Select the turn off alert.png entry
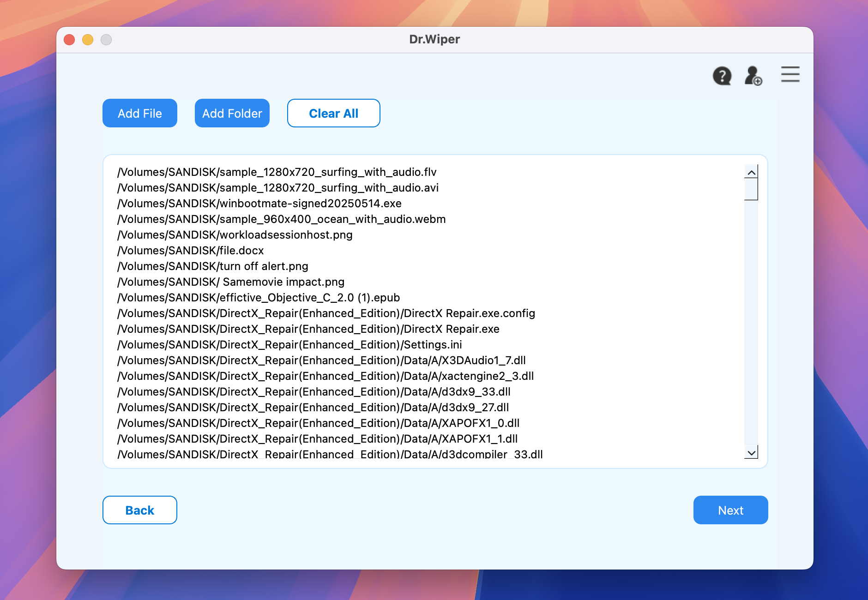This screenshot has height=600, width=868. click(x=213, y=266)
